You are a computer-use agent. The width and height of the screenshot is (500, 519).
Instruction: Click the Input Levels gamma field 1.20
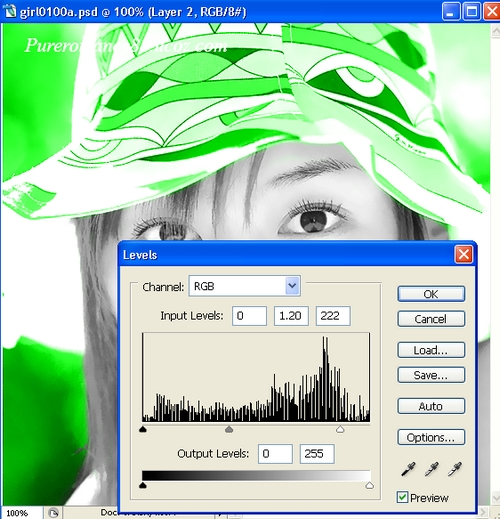click(x=291, y=316)
